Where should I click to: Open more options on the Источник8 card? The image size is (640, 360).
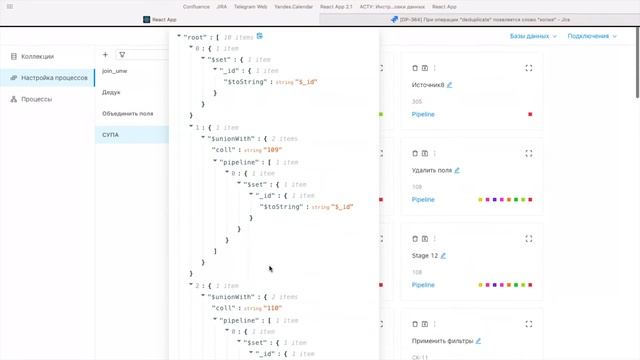pos(435,68)
